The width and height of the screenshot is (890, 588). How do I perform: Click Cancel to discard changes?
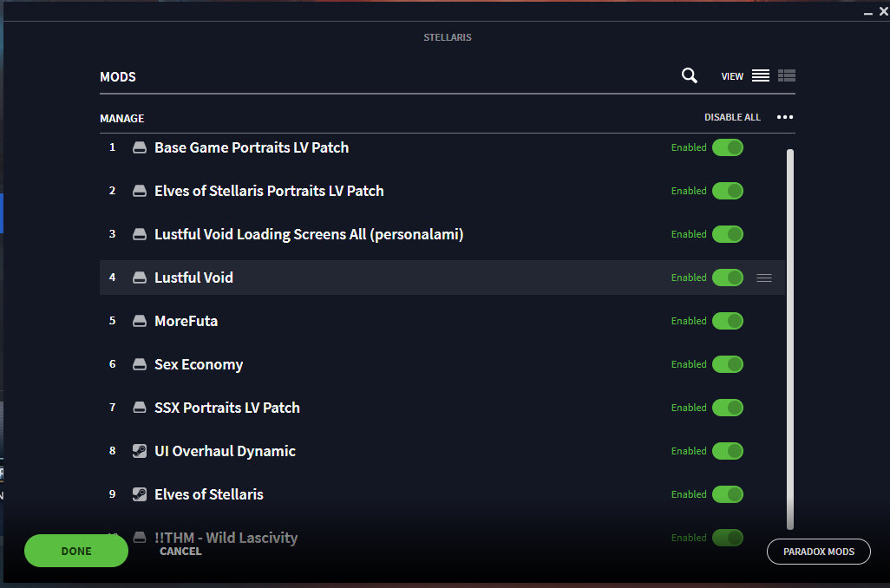(180, 551)
